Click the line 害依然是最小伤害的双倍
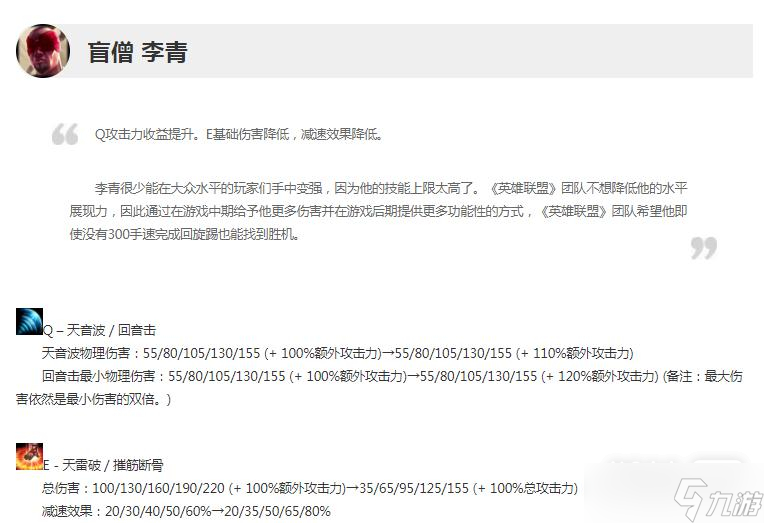Viewport: 764px width, 523px height. pos(94,399)
